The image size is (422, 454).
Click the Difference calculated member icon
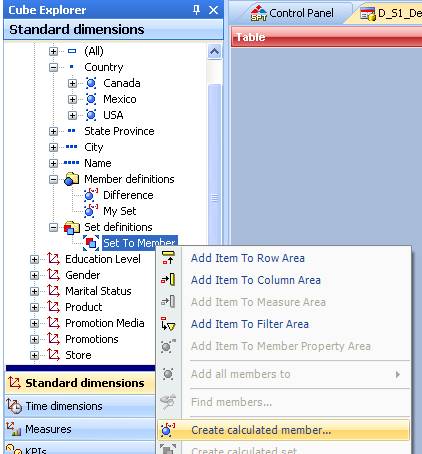tap(91, 195)
